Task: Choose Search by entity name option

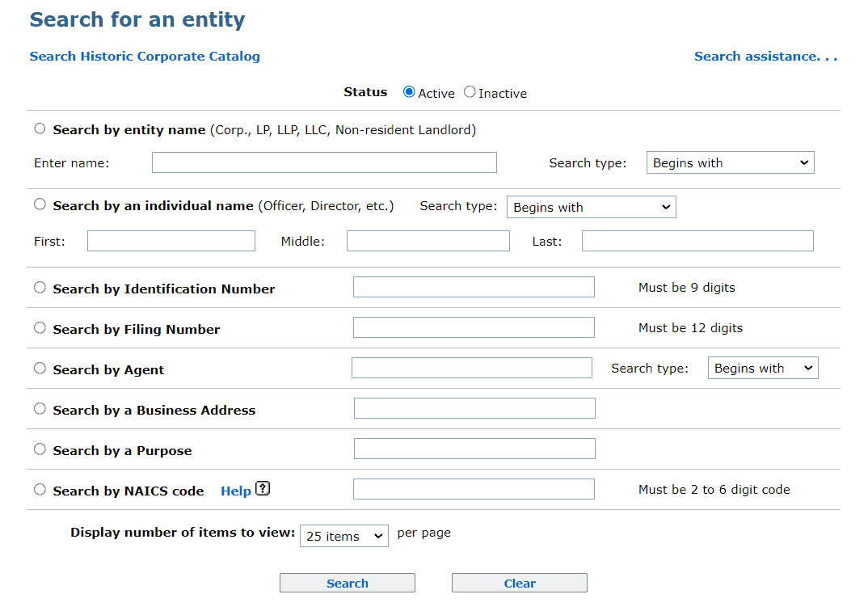Action: pyautogui.click(x=40, y=129)
